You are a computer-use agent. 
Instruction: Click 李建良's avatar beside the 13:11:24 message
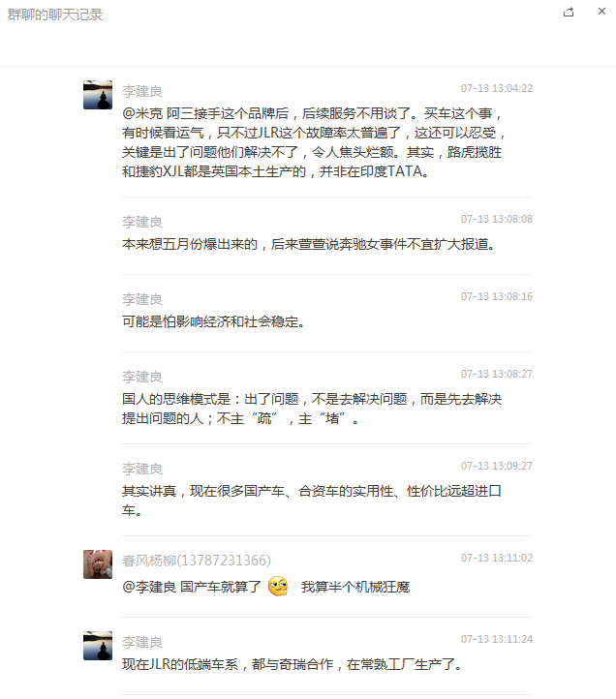click(98, 646)
